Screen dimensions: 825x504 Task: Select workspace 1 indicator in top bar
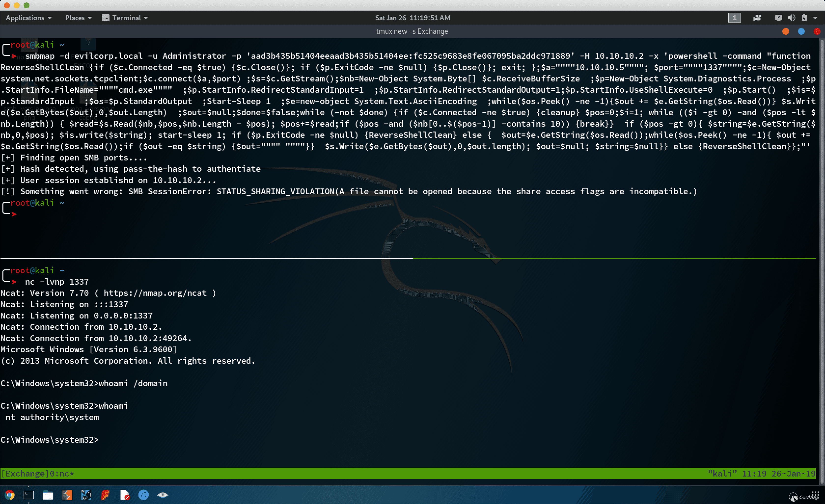[734, 18]
